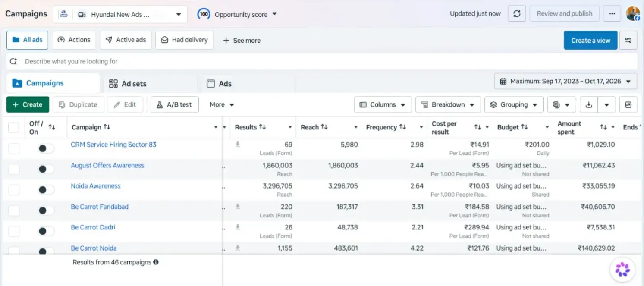Viewport: 644px width, 286px height.
Task: Expand the Opportunity score dropdown
Action: pos(275,14)
